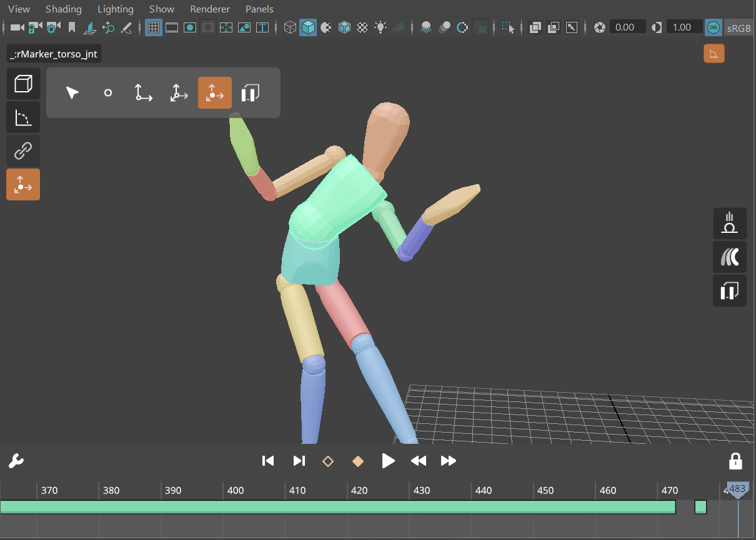This screenshot has height=540, width=756.
Task: Open the sRGB view transform dropdown
Action: tap(738, 27)
